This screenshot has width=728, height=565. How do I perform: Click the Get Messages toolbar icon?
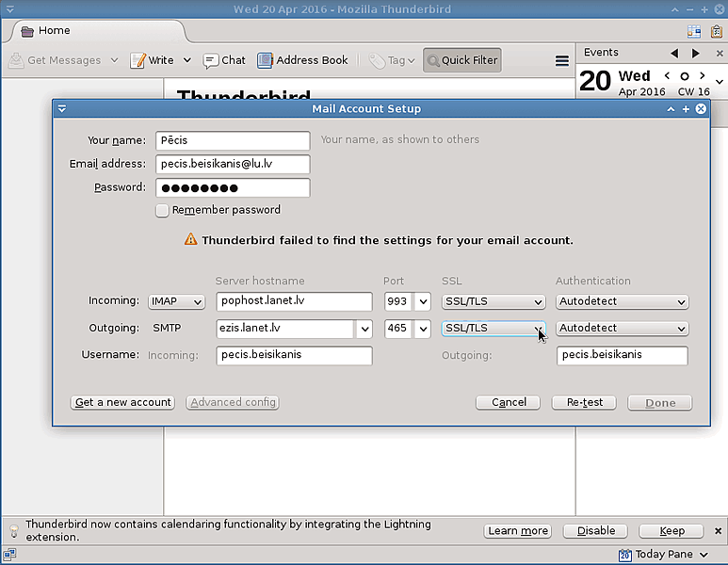coord(16,60)
